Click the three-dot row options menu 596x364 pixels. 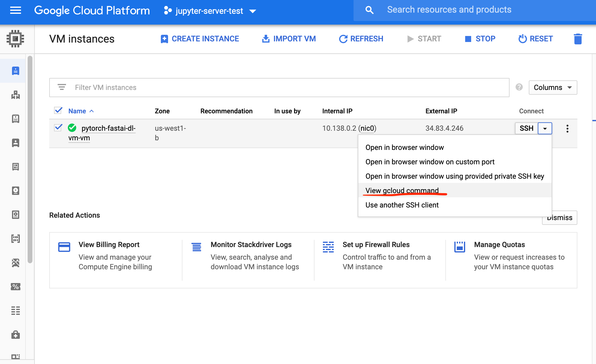pos(567,129)
